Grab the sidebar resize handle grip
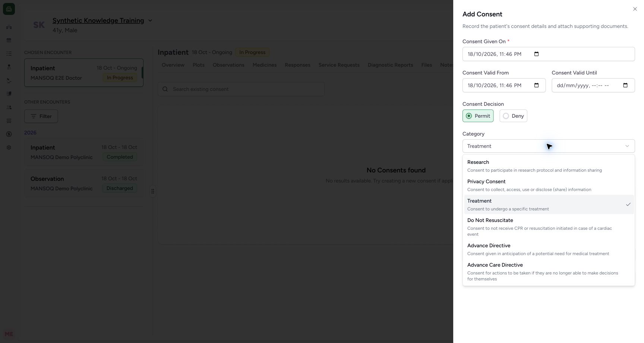The width and height of the screenshot is (644, 343). click(x=153, y=191)
